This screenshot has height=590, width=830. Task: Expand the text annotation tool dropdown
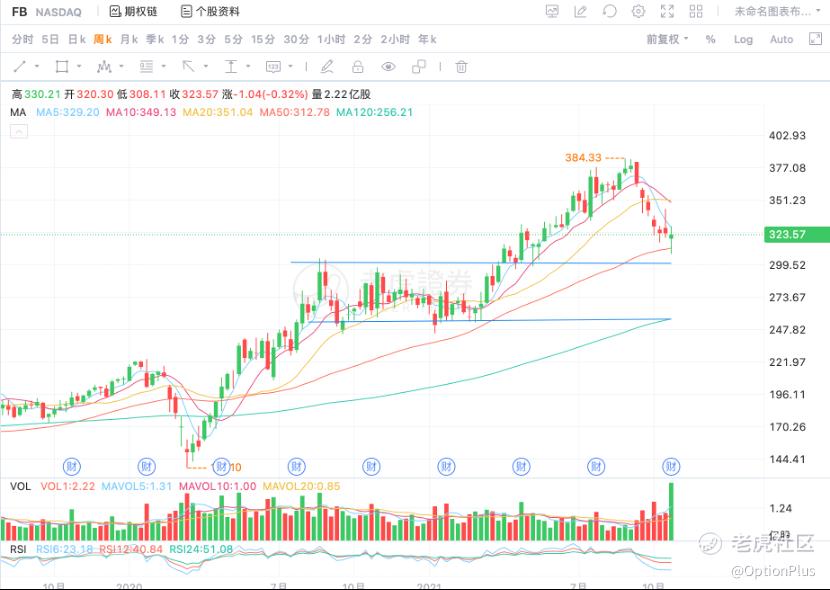click(291, 67)
